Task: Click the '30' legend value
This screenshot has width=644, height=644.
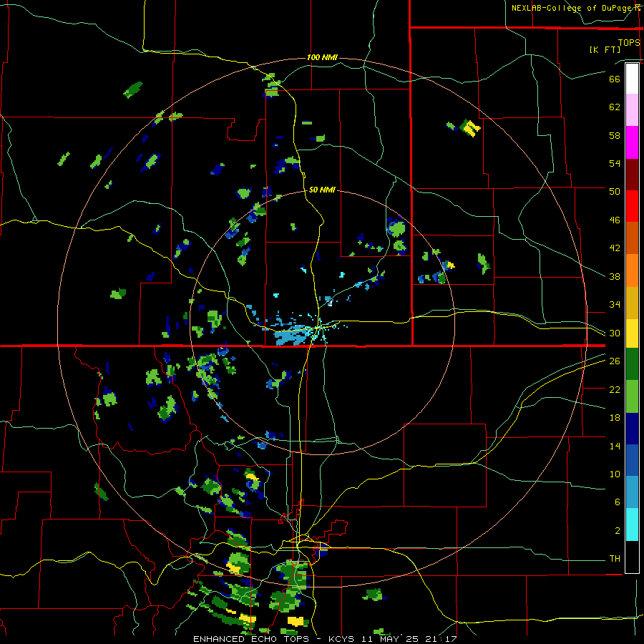Action: 615,333
